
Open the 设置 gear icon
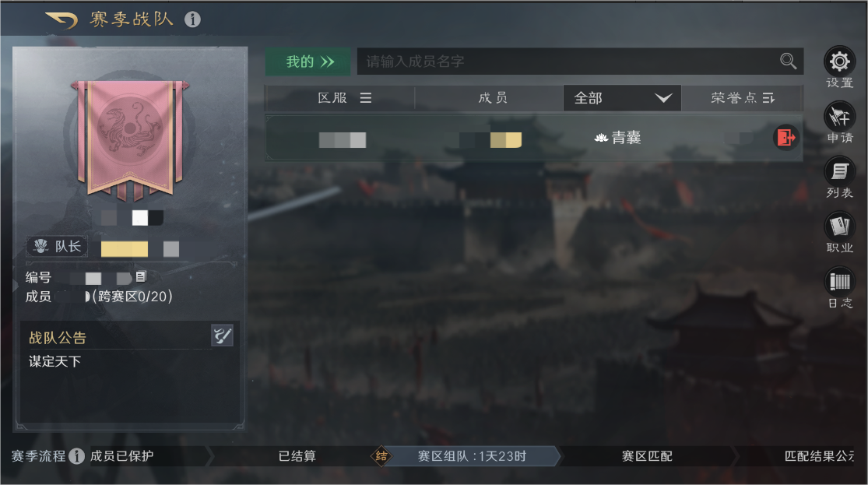point(839,62)
